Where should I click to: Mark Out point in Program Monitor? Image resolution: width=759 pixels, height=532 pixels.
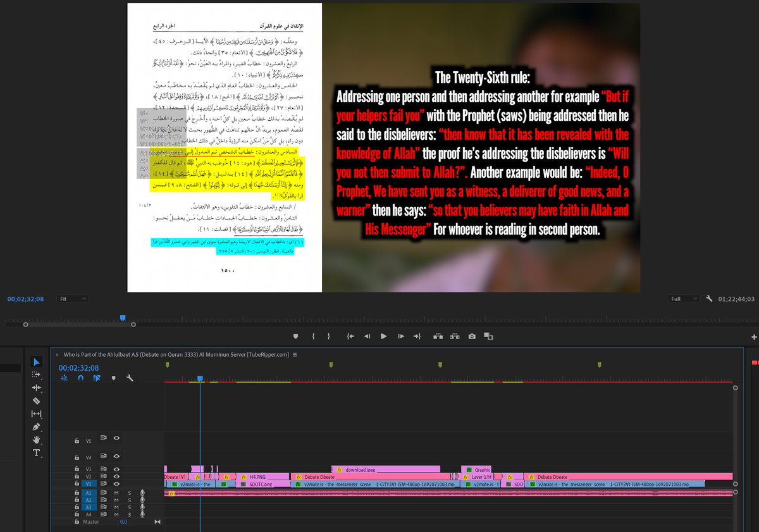[x=329, y=337]
